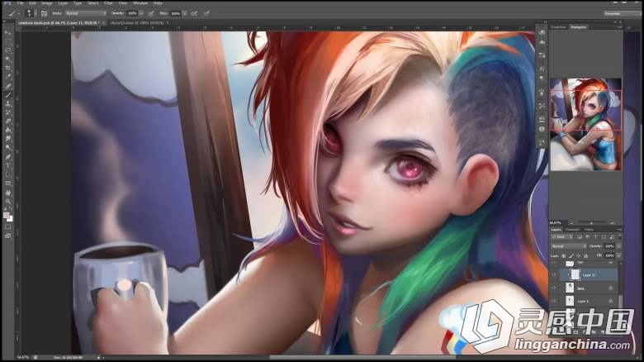Select the Dodge tool
This screenshot has width=644, height=362.
pyautogui.click(x=7, y=148)
